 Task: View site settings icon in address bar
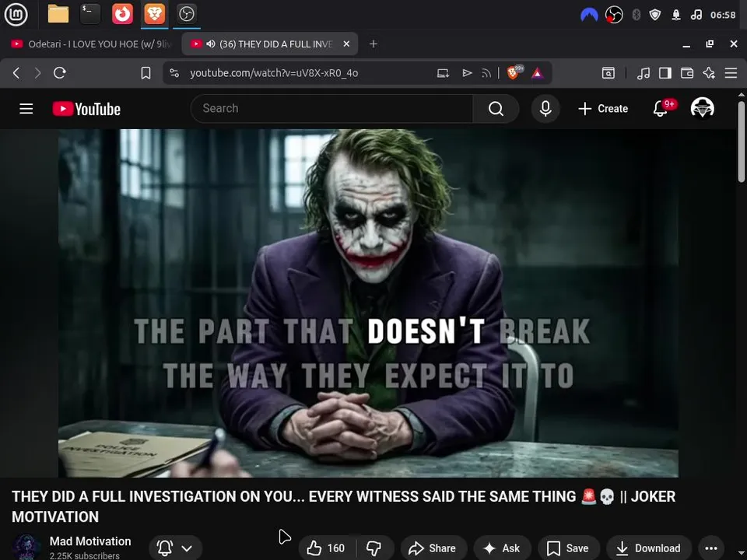pos(174,73)
